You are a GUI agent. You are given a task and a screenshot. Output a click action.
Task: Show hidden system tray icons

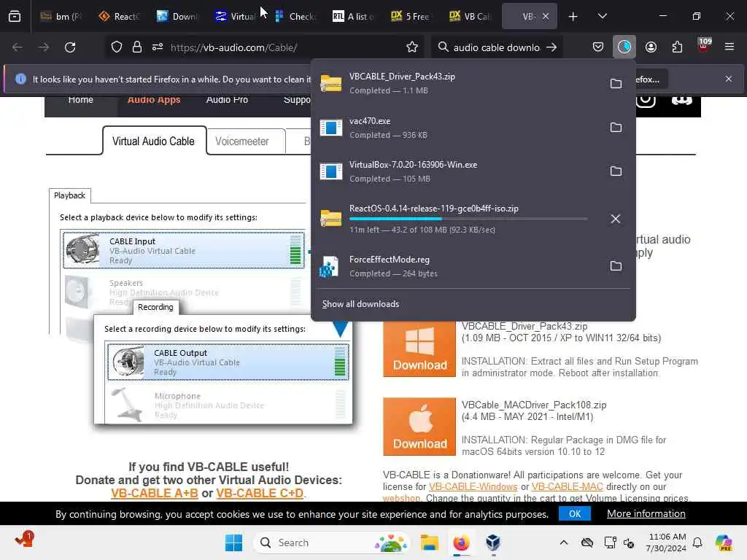pyautogui.click(x=564, y=542)
